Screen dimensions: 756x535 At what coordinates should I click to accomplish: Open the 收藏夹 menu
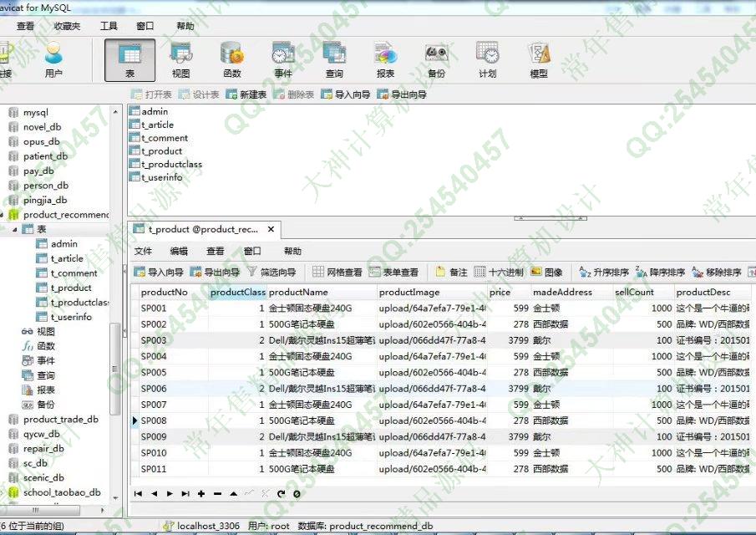[x=67, y=26]
